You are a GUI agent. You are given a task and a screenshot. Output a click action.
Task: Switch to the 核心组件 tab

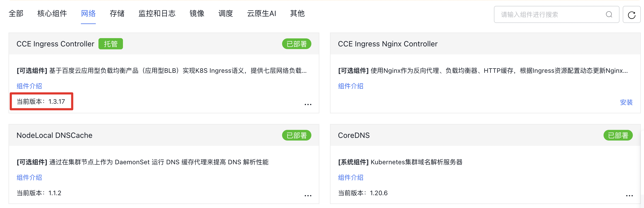tap(52, 13)
